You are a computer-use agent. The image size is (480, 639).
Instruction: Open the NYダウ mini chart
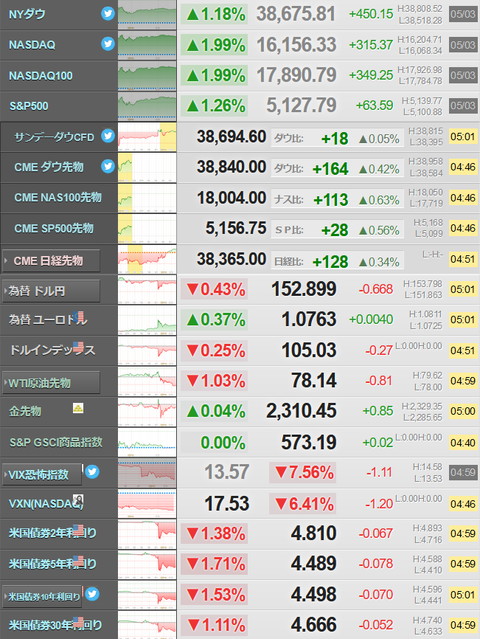click(147, 15)
